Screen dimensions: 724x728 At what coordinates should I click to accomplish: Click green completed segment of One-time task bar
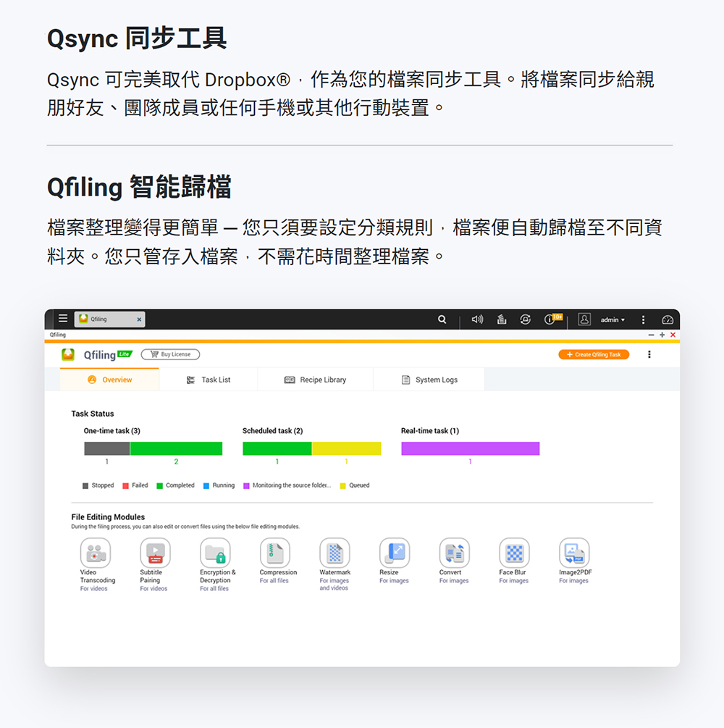177,448
